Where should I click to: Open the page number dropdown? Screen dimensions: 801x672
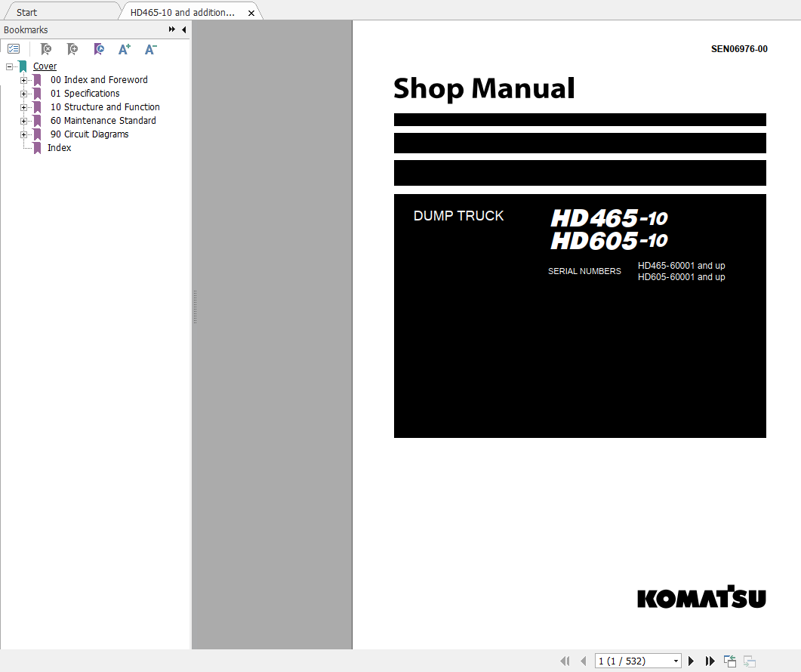676,661
